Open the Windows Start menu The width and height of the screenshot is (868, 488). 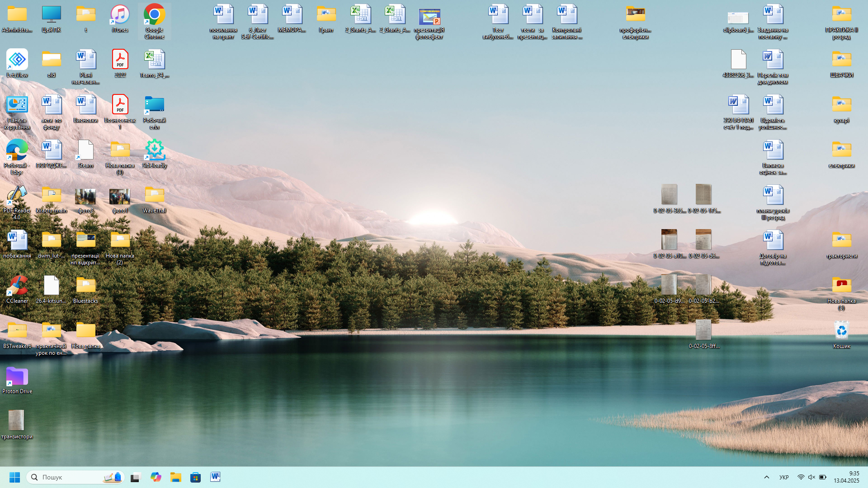point(14,477)
